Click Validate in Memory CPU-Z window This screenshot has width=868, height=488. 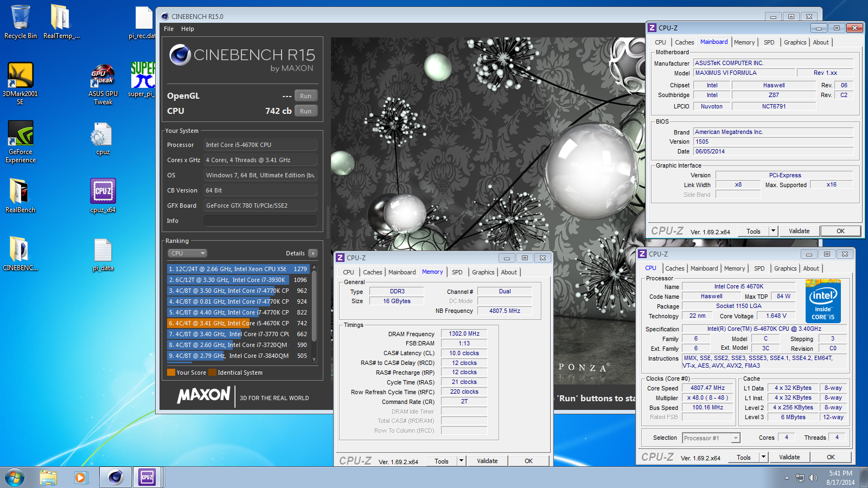[x=487, y=461]
